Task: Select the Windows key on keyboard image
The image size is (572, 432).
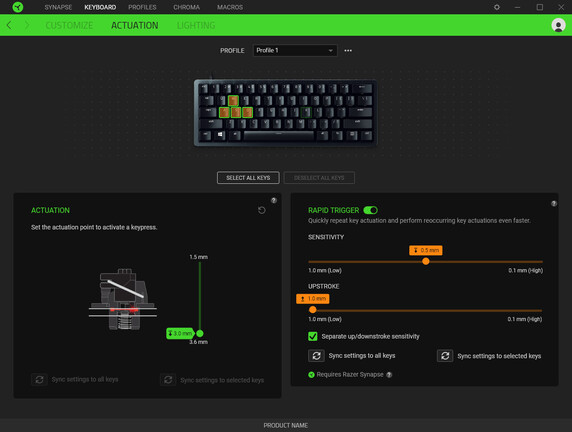Action: (x=220, y=135)
